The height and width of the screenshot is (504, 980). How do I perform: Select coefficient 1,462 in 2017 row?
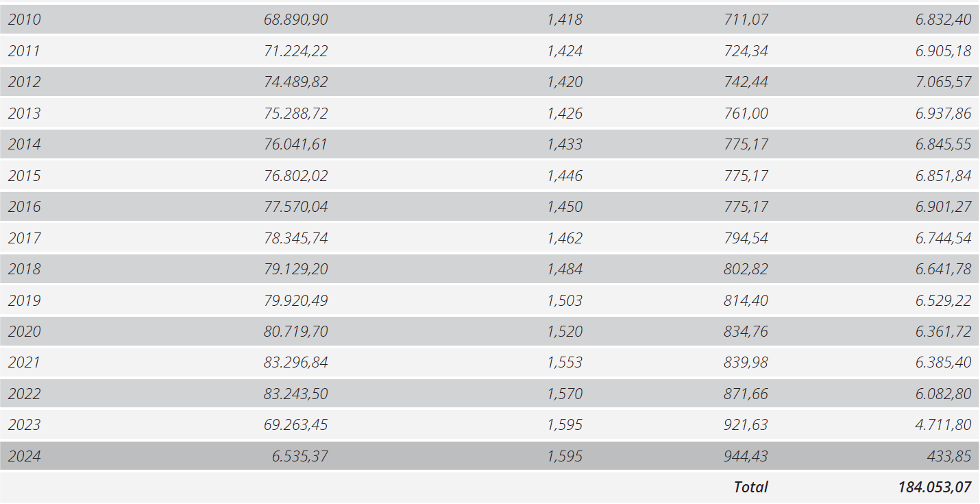click(x=565, y=238)
